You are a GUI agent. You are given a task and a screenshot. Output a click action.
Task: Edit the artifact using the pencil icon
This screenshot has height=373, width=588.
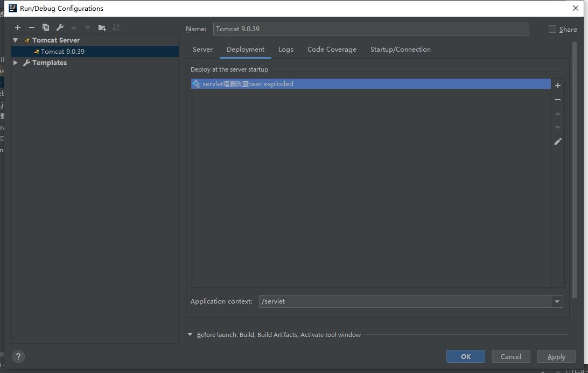point(558,142)
